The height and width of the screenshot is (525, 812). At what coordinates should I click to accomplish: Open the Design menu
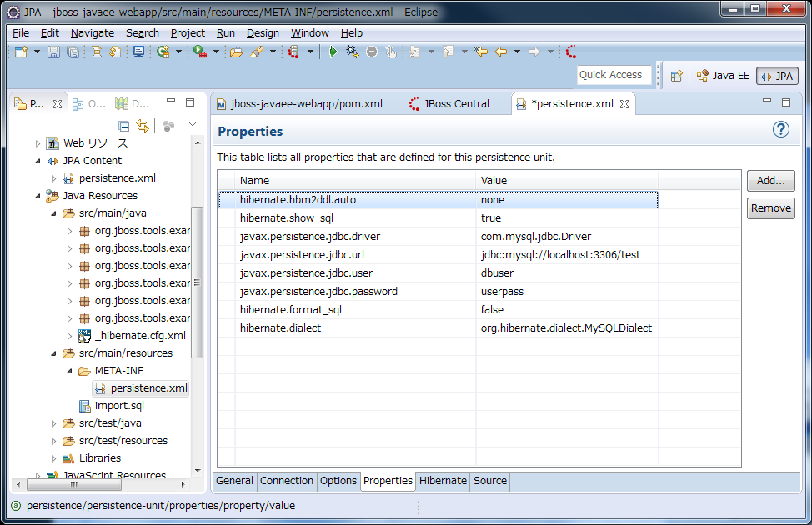(x=263, y=33)
